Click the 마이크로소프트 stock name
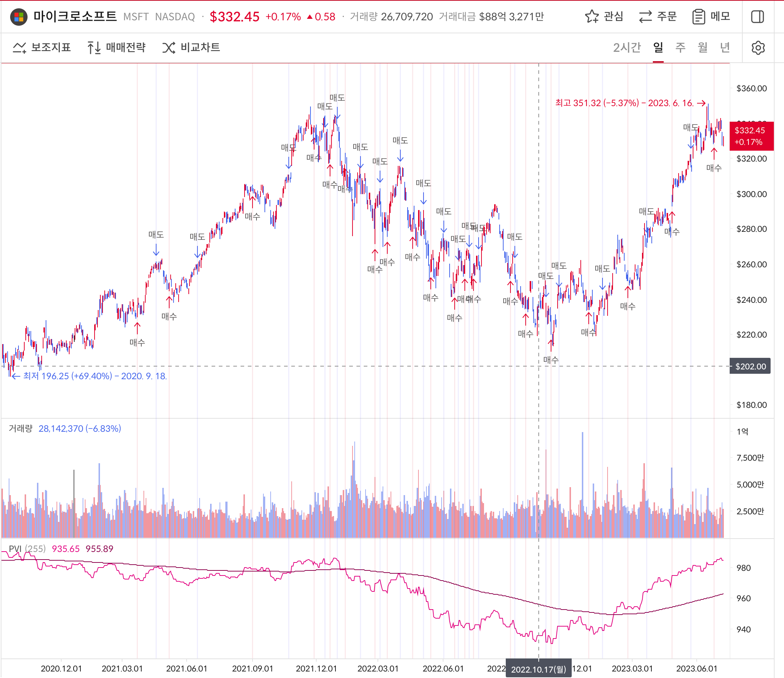Image resolution: width=784 pixels, height=678 pixels. coord(75,16)
